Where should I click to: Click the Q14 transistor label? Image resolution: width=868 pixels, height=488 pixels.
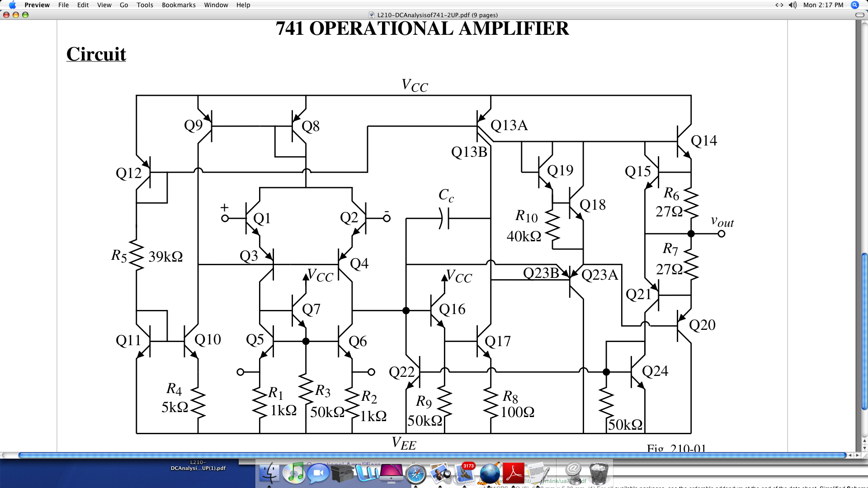[x=704, y=141]
